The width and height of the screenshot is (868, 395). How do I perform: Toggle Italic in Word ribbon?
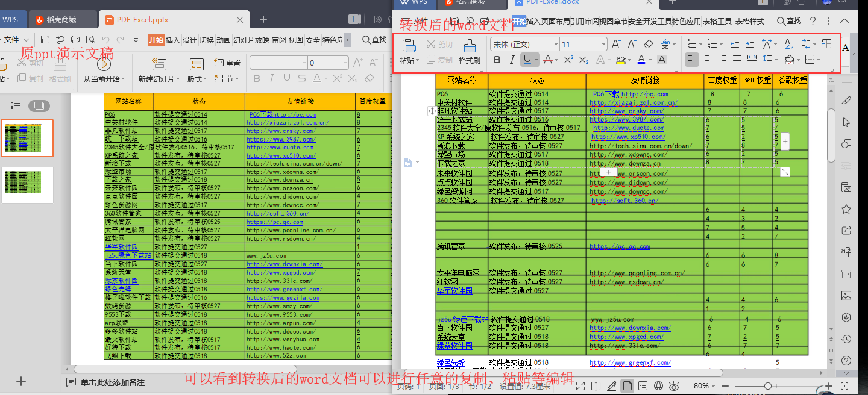pyautogui.click(x=512, y=60)
